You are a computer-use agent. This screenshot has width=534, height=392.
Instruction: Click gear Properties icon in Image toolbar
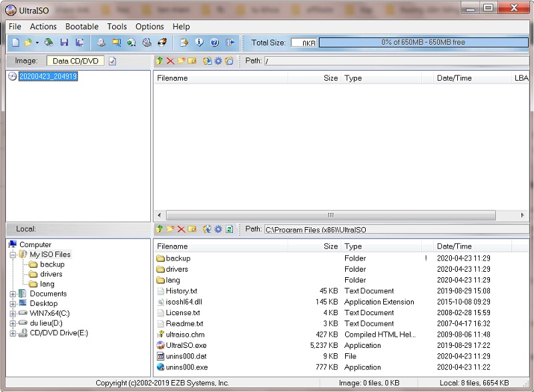(x=218, y=61)
